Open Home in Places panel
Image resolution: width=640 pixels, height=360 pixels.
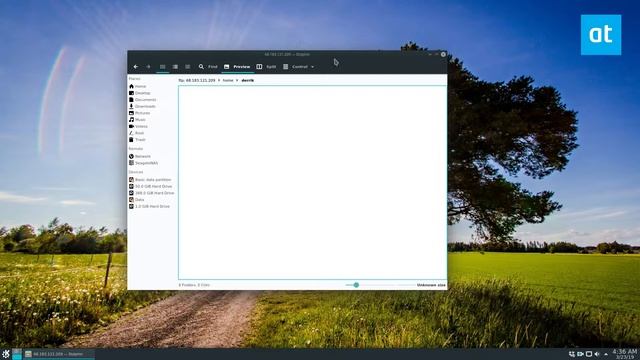point(138,87)
